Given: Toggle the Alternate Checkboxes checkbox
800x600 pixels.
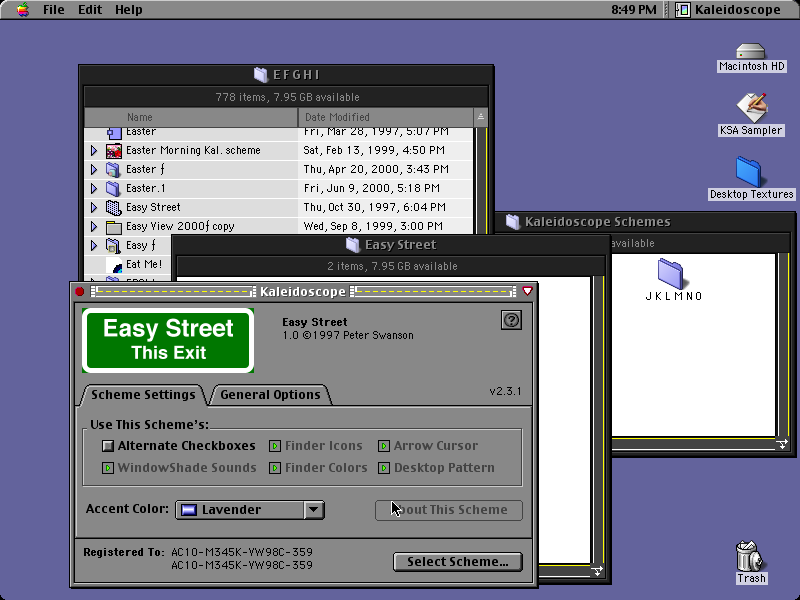Looking at the screenshot, I should pyautogui.click(x=108, y=446).
